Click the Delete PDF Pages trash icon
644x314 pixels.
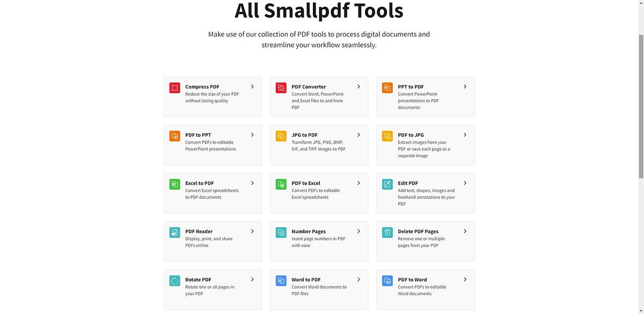387,233
